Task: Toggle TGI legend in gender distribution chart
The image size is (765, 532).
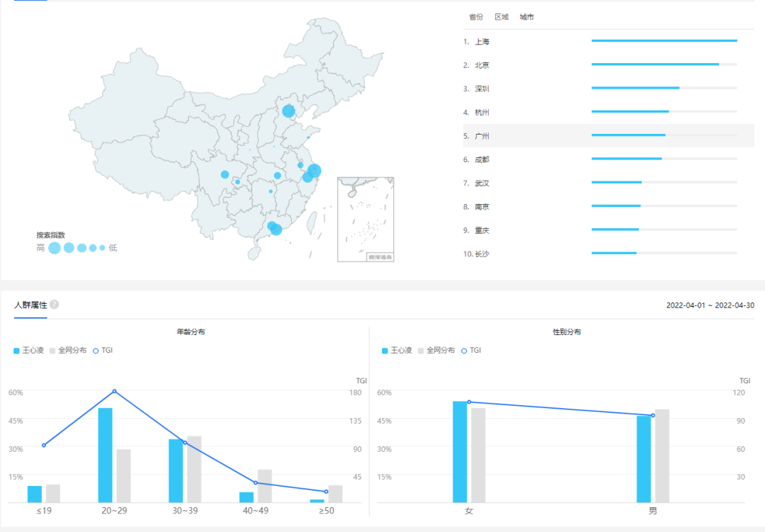Action: point(471,351)
